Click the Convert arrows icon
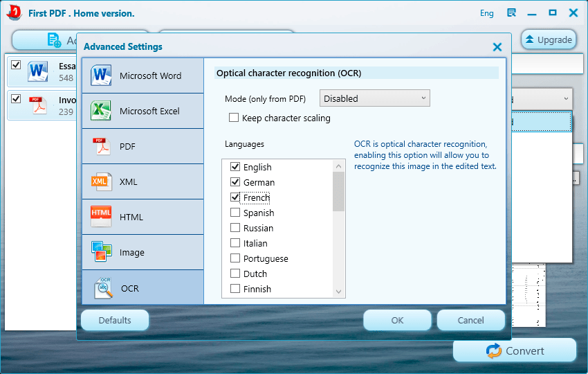This screenshot has height=374, width=588. tap(494, 351)
